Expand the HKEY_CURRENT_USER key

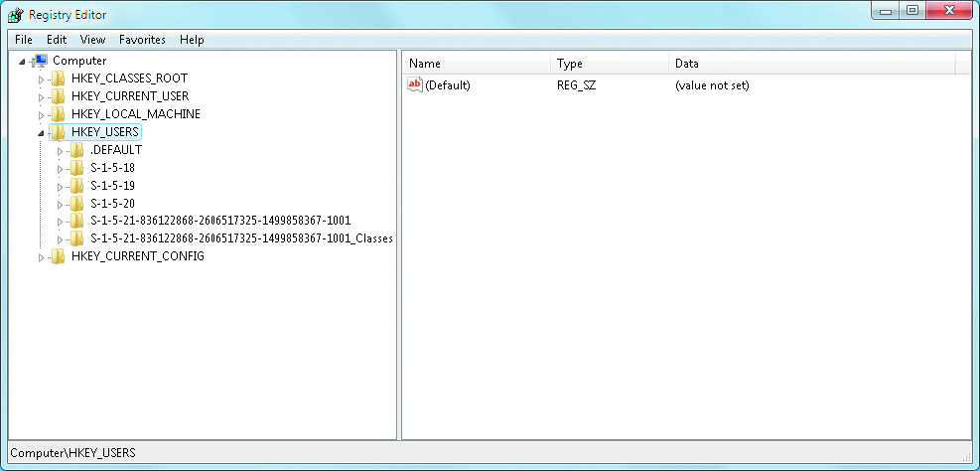click(42, 97)
